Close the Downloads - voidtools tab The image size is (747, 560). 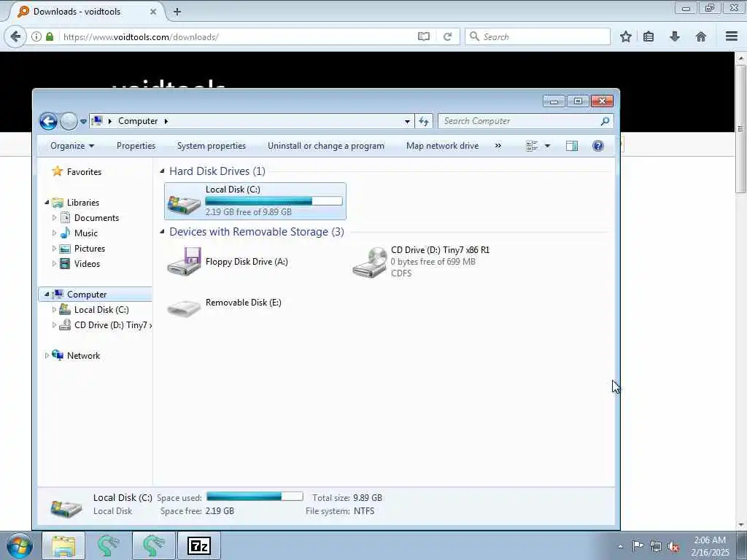[x=153, y=12]
